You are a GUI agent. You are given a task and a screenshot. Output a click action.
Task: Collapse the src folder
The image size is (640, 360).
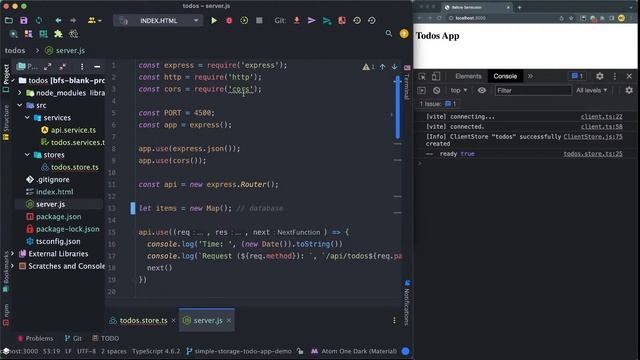(x=20, y=105)
